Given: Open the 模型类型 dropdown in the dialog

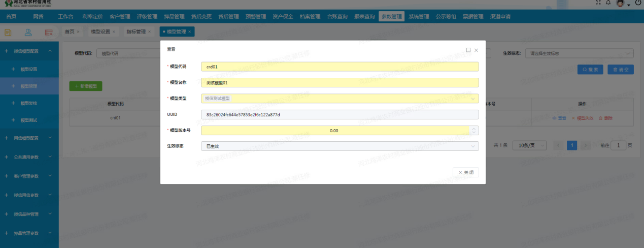Looking at the screenshot, I should pyautogui.click(x=340, y=99).
